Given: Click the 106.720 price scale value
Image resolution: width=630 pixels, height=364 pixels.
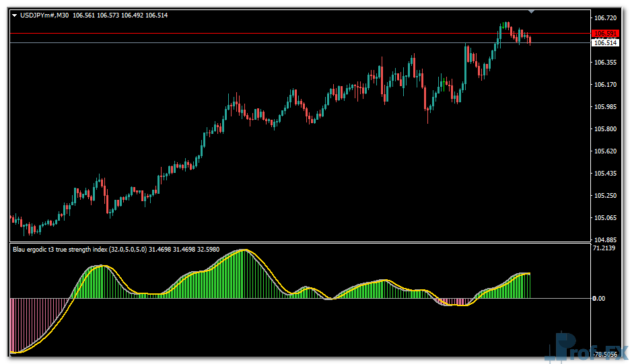Looking at the screenshot, I should (606, 18).
